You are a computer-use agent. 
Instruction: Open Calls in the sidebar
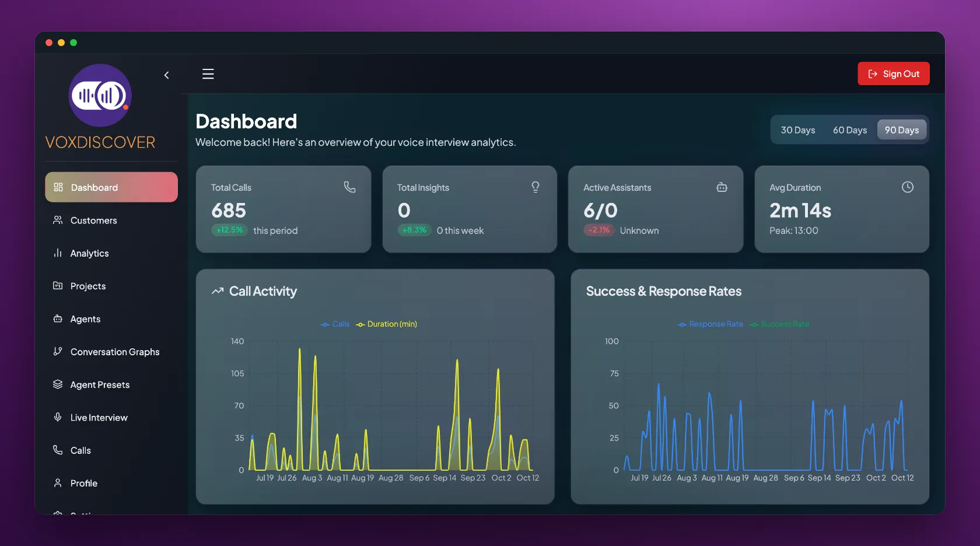(111, 450)
